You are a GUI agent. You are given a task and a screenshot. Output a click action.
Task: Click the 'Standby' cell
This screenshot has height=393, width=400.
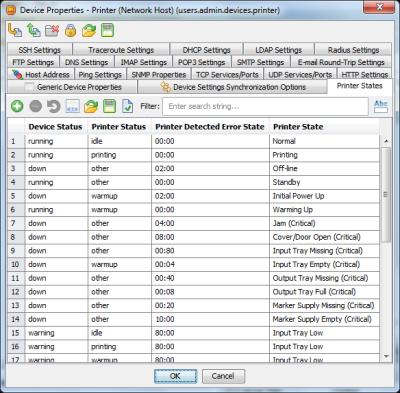[324, 182]
